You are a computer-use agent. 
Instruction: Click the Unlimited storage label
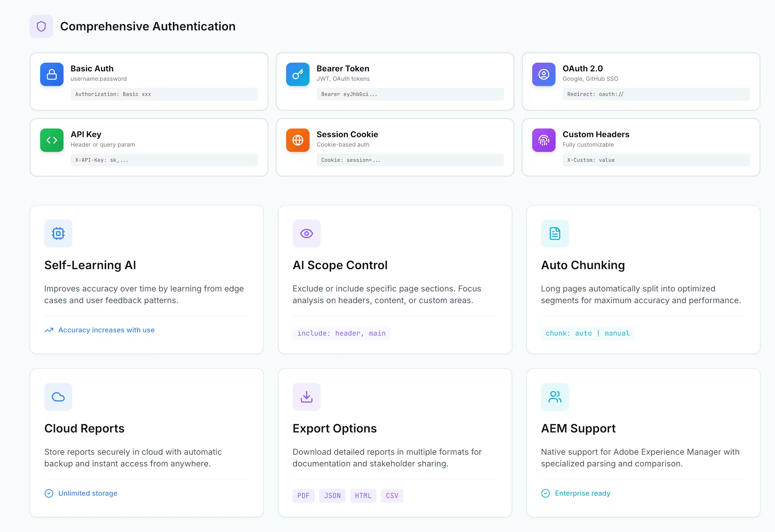88,493
